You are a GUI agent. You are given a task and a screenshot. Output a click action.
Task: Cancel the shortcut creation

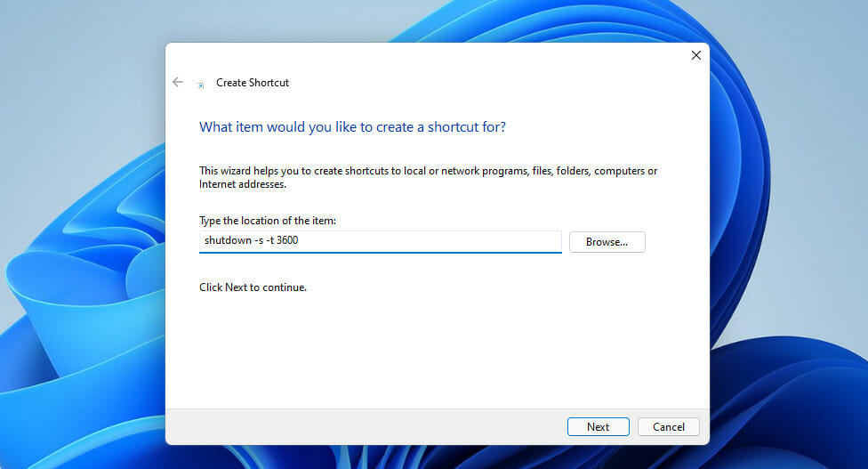(668, 427)
